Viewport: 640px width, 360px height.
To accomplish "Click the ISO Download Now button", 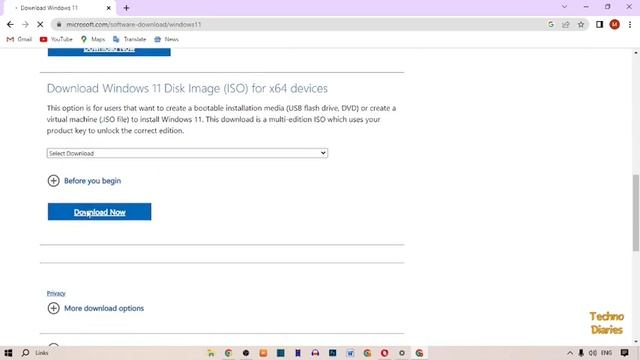I will click(99, 212).
